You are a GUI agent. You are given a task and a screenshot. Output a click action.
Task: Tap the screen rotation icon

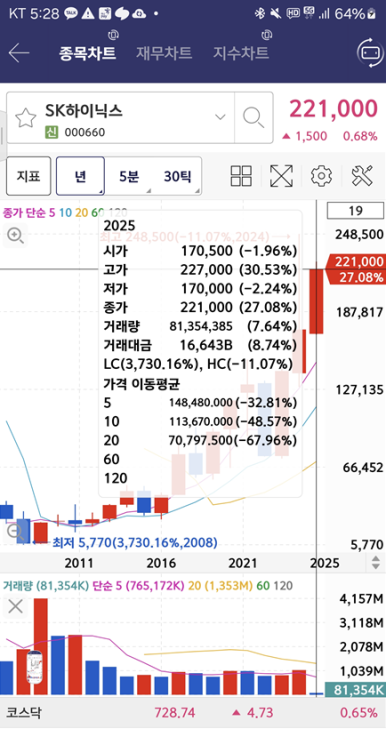(x=371, y=53)
